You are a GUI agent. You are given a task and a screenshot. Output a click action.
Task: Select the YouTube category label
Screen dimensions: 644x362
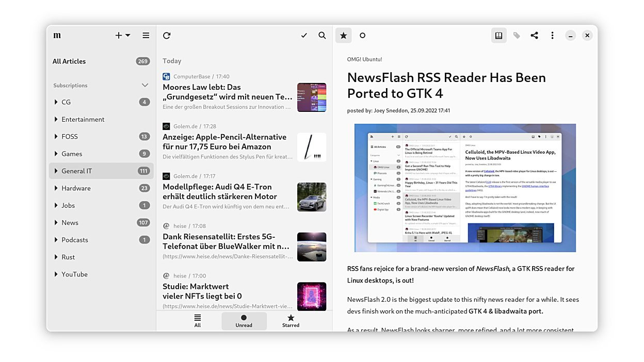coord(74,274)
